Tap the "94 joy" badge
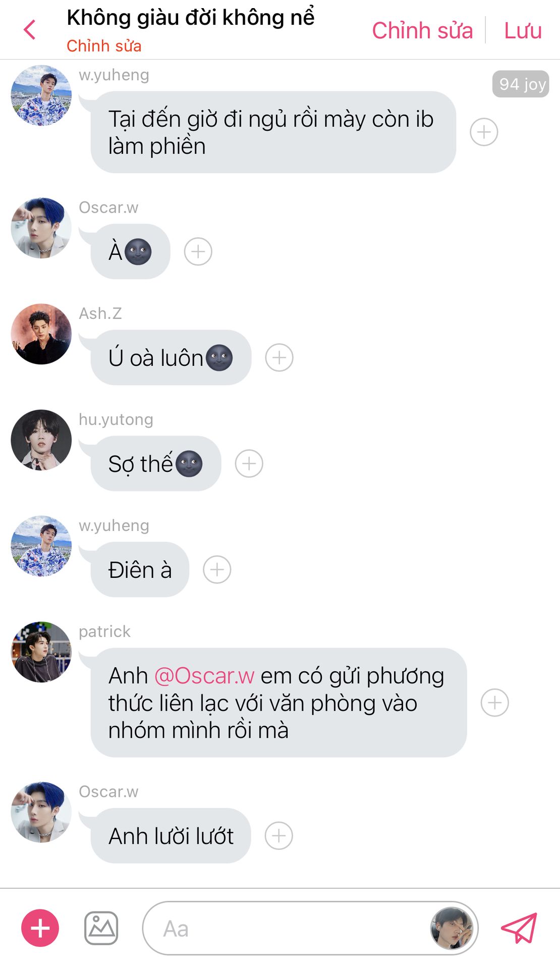560x969 pixels. 521,84
